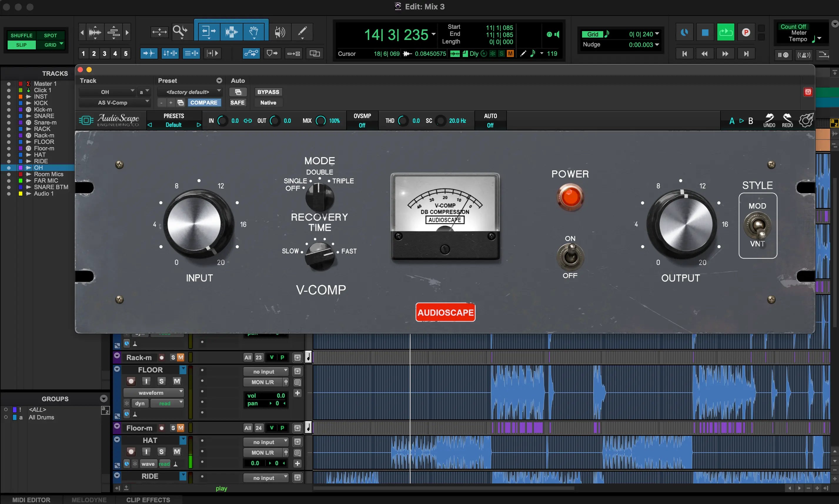Click the COMPARE button
Image resolution: width=839 pixels, height=504 pixels.
point(204,103)
